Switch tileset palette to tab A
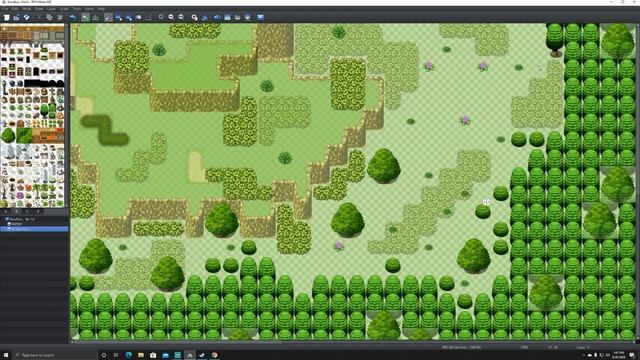 tap(6, 211)
